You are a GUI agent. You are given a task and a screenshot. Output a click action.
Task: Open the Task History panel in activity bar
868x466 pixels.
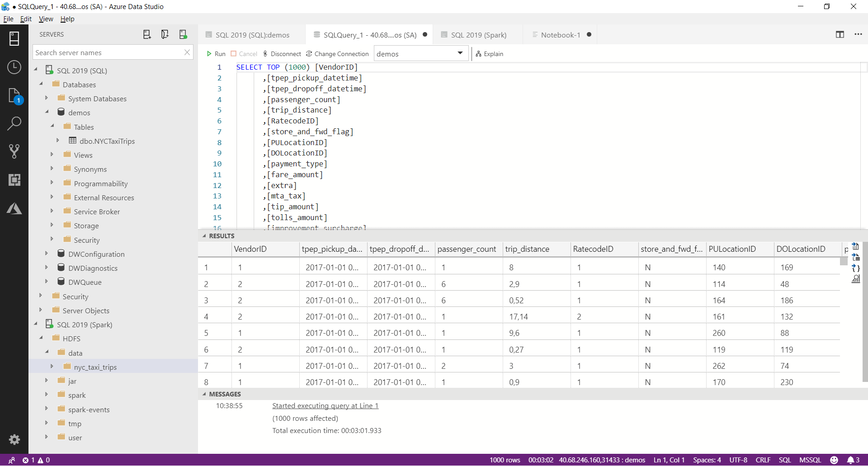point(14,67)
